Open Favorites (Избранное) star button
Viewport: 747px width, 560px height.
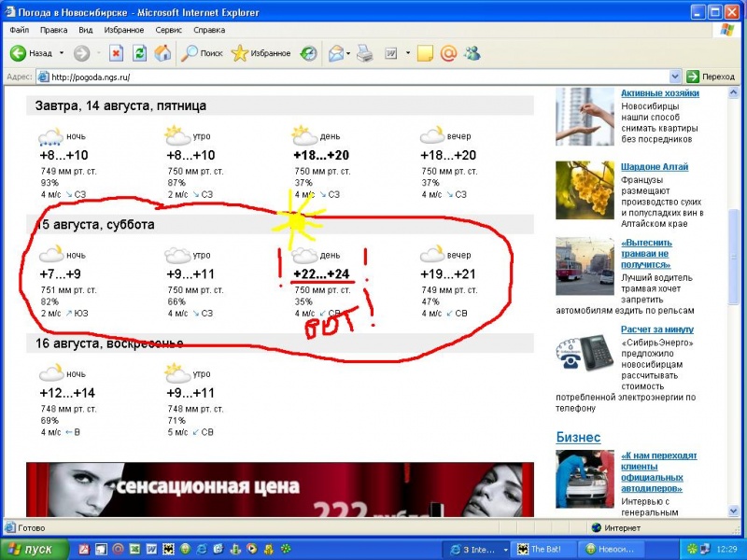[262, 53]
